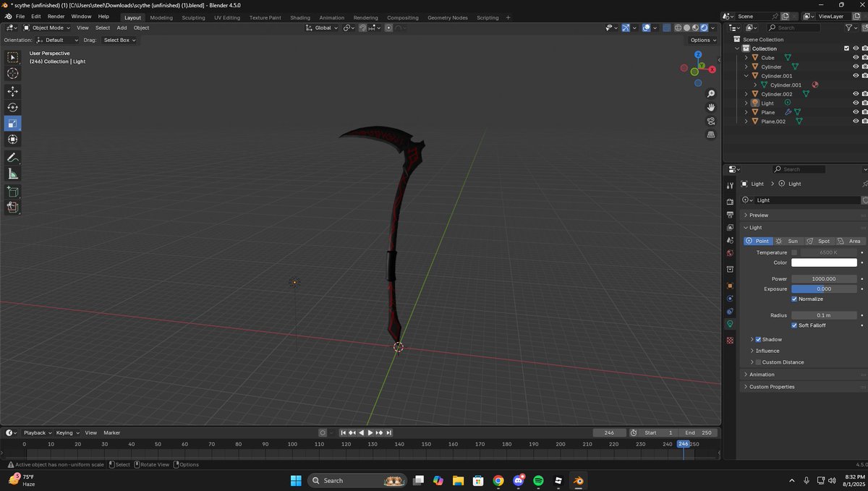868x491 pixels.
Task: Select the Scale tool
Action: [x=13, y=123]
